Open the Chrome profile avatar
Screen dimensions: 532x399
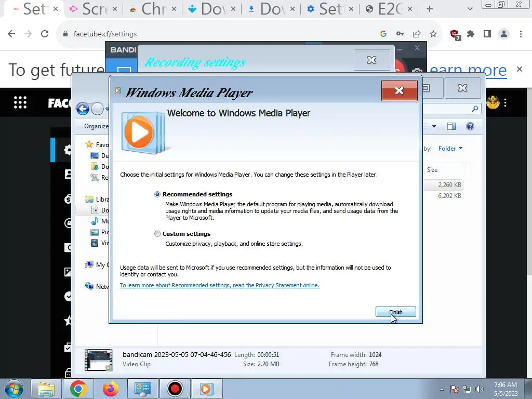pos(504,34)
